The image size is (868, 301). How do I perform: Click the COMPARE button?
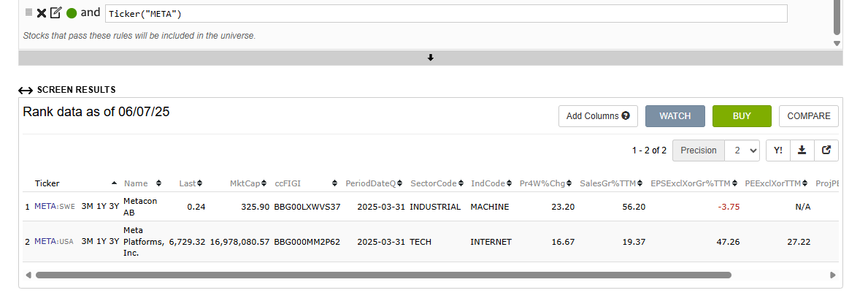[809, 116]
